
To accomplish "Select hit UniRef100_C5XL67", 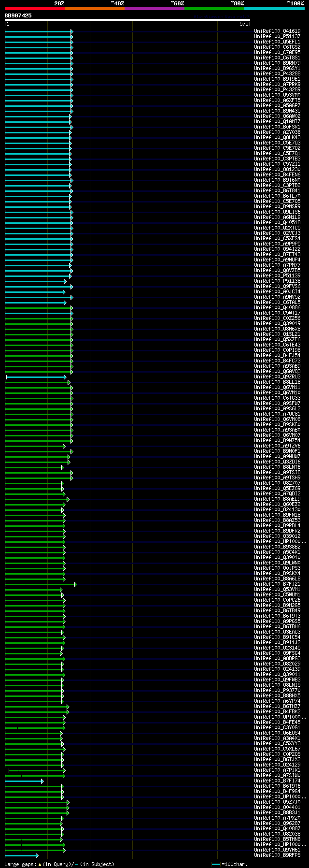I will pyautogui.click(x=277, y=749).
